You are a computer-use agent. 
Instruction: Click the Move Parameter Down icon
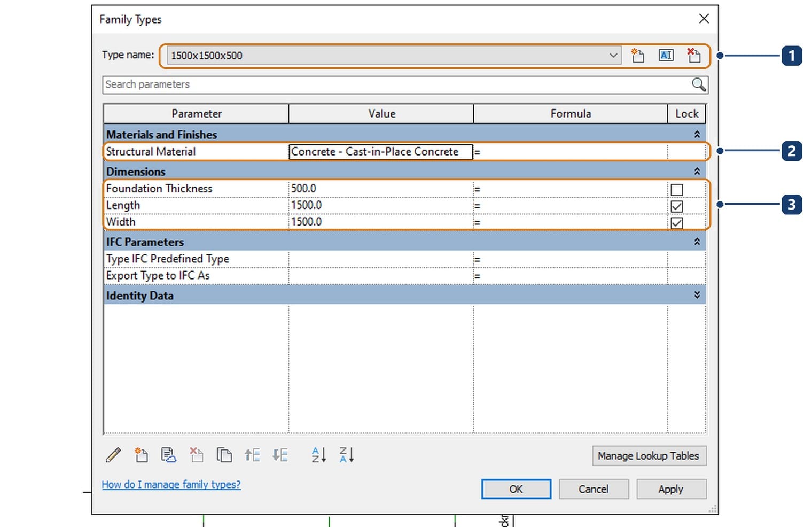click(280, 455)
